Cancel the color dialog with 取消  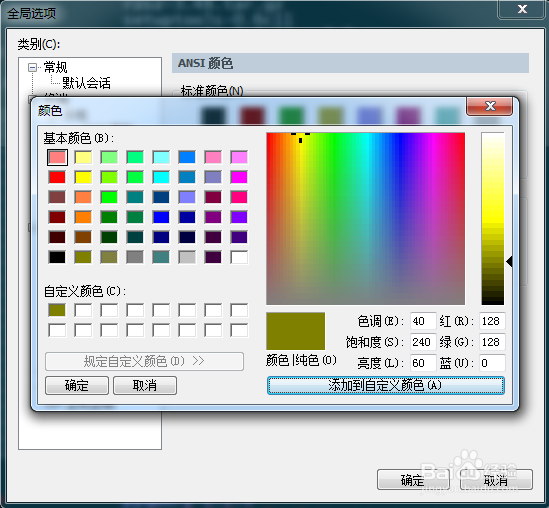pos(145,385)
